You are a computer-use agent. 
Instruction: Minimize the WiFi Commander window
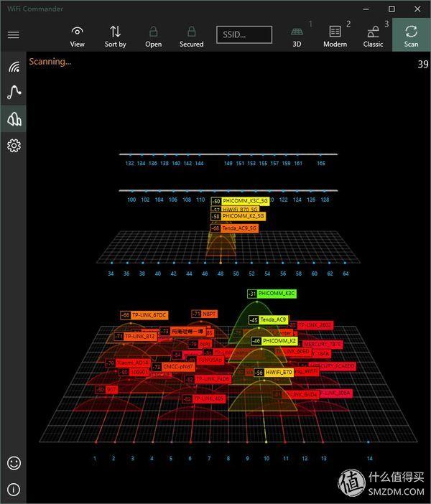click(x=366, y=9)
